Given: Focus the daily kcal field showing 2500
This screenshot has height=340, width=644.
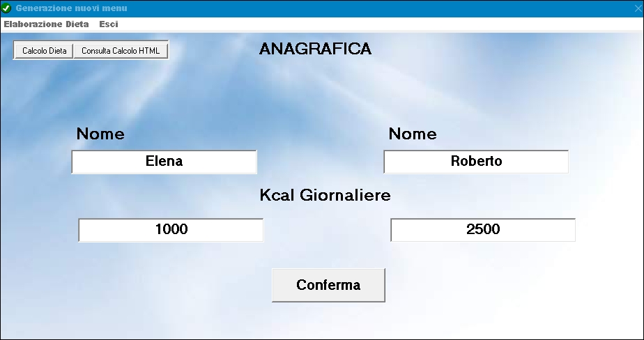Looking at the screenshot, I should 482,230.
